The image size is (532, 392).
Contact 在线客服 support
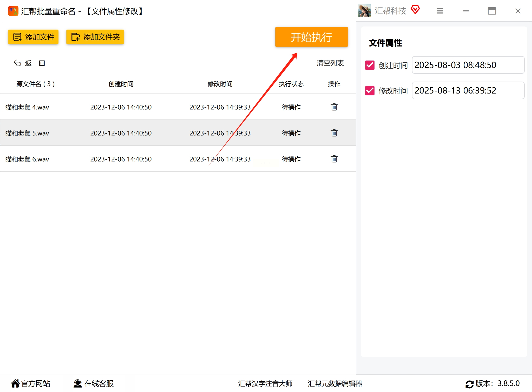(94, 383)
